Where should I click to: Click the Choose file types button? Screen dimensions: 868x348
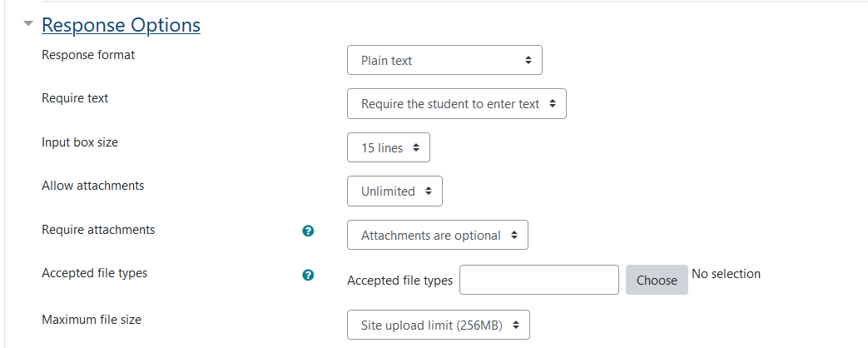657,280
